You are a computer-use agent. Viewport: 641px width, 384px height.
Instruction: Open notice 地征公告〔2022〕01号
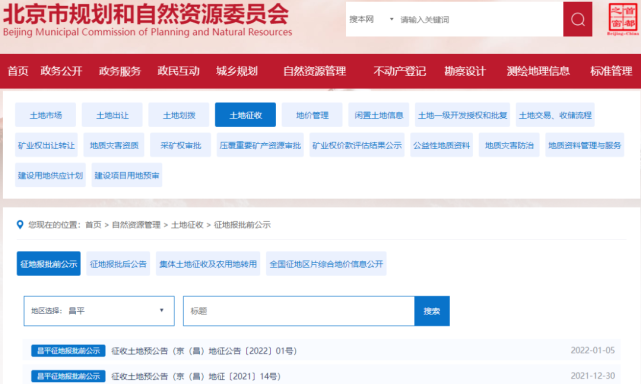pyautogui.click(x=204, y=350)
